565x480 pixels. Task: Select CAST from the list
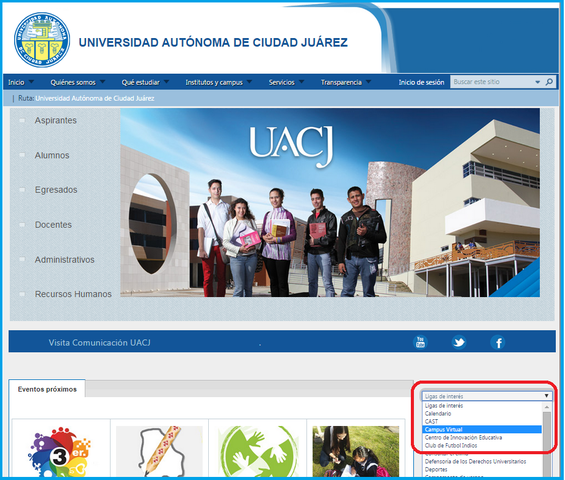(482, 422)
